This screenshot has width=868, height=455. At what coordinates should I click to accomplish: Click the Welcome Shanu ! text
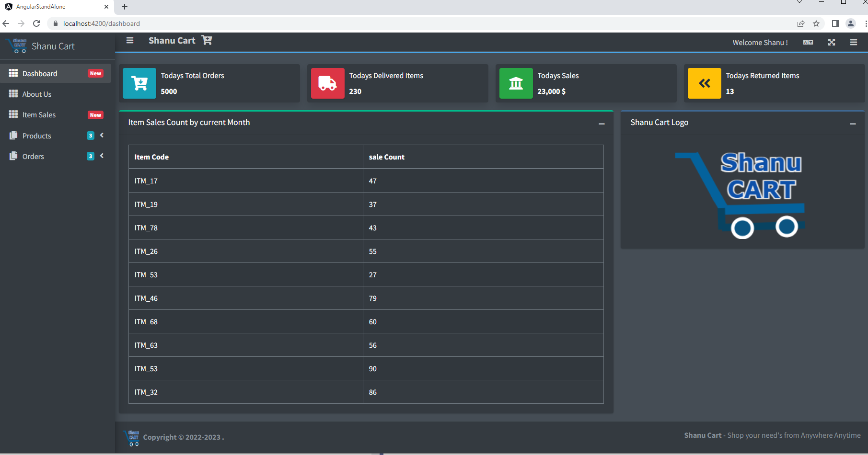760,43
